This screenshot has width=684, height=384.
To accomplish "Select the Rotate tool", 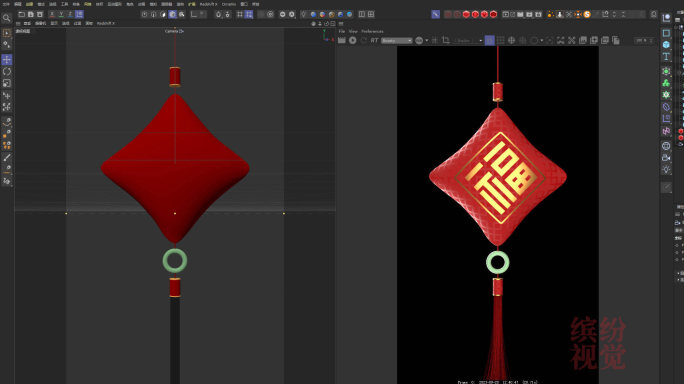I will point(7,71).
